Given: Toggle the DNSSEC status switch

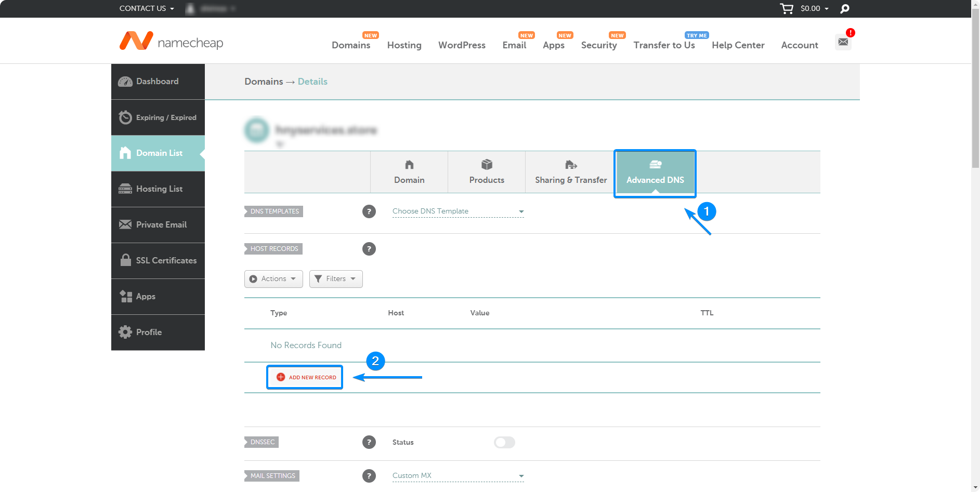Looking at the screenshot, I should 504,442.
